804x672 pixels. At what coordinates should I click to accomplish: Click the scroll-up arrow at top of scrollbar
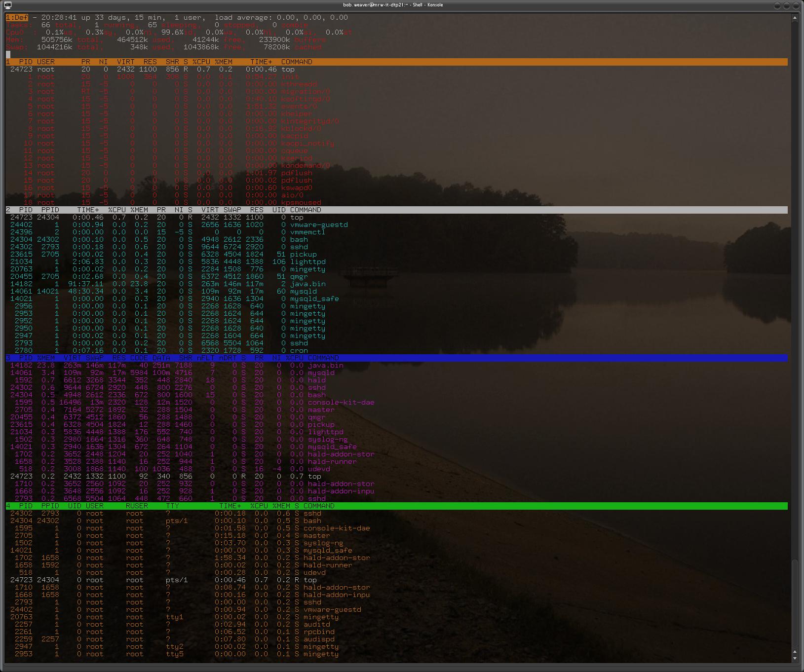tap(795, 18)
